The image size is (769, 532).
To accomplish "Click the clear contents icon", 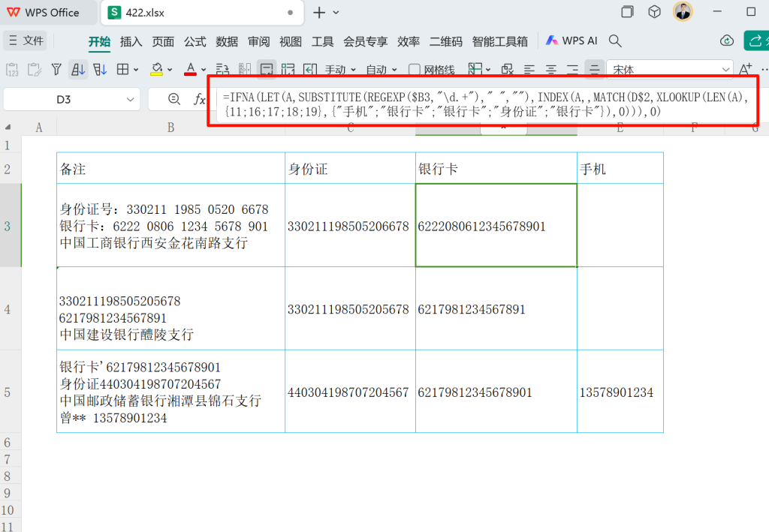I will (507, 70).
